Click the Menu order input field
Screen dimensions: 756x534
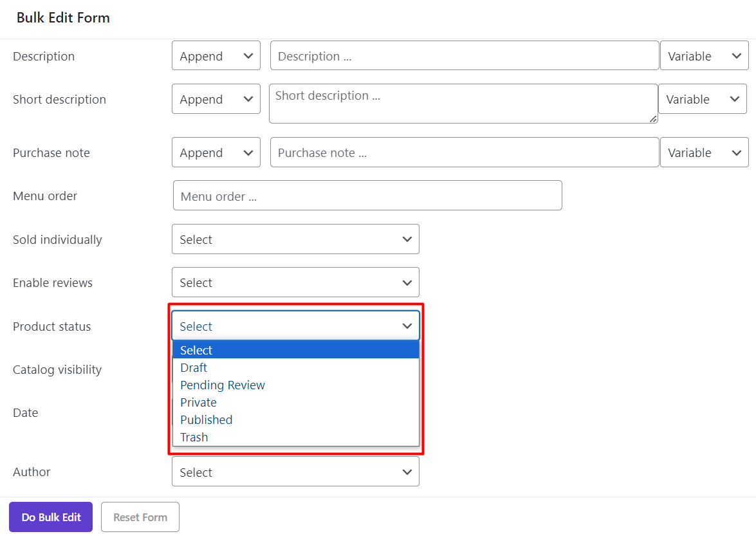[367, 196]
